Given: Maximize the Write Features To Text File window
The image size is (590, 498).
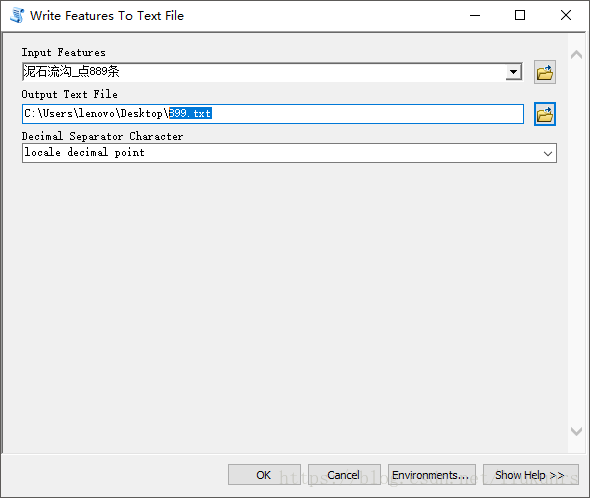Looking at the screenshot, I should 520,15.
